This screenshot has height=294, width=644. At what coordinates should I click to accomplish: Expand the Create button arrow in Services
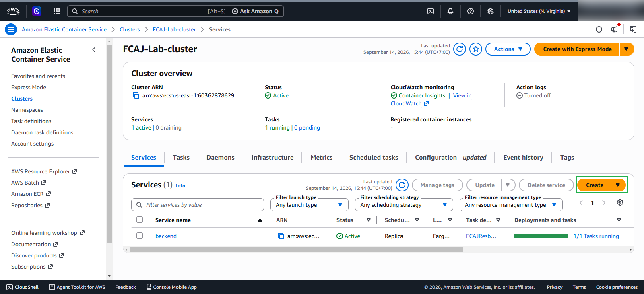(618, 185)
